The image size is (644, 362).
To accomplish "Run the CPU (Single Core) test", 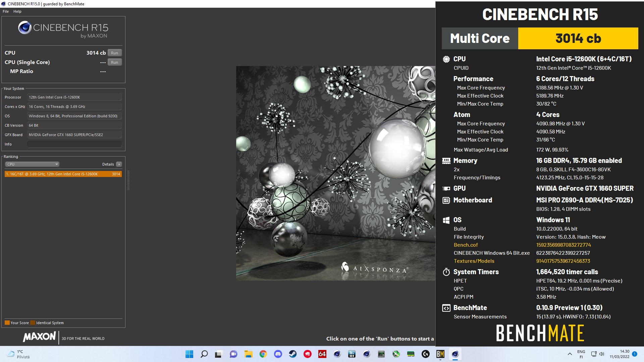I will coord(115,62).
